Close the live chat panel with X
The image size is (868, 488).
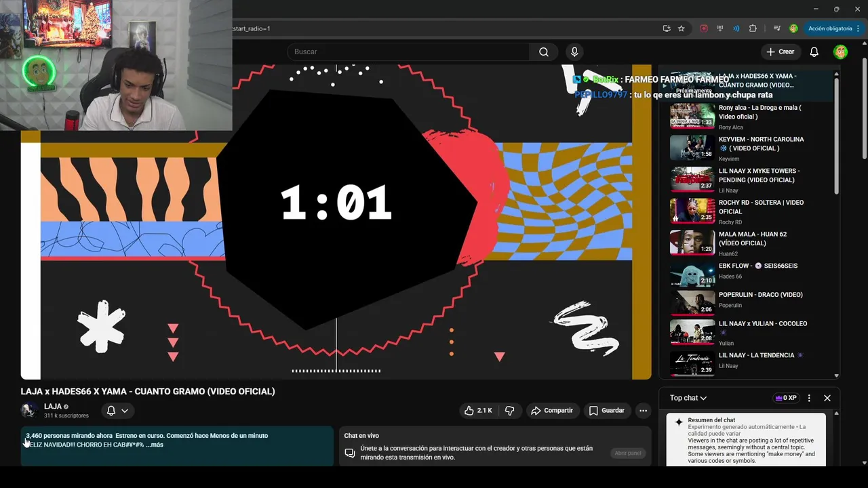tap(827, 399)
